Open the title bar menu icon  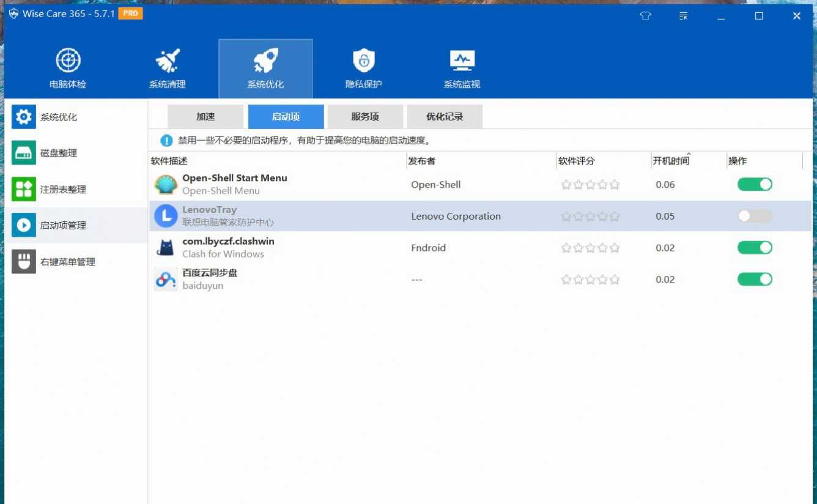coord(683,17)
